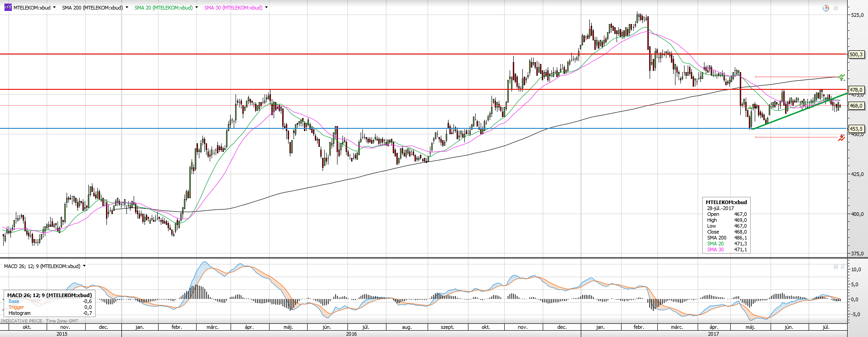Click the purple CFD instrument icon
This screenshot has height=337, width=868.
8,7
